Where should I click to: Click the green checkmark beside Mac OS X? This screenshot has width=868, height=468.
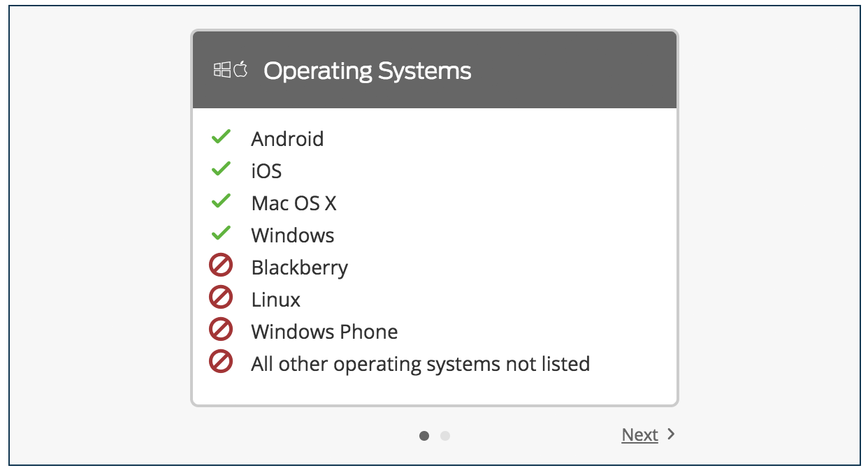(x=221, y=201)
